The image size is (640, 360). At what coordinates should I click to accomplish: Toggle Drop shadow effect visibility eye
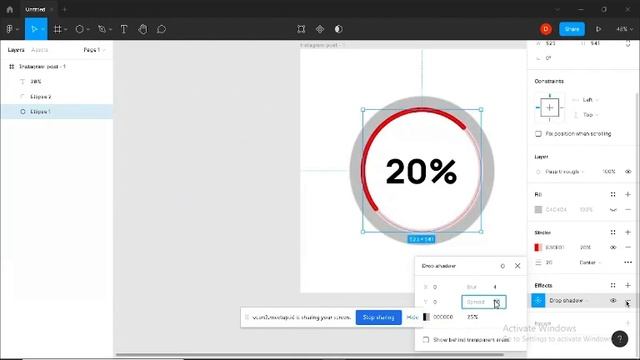[x=613, y=300]
